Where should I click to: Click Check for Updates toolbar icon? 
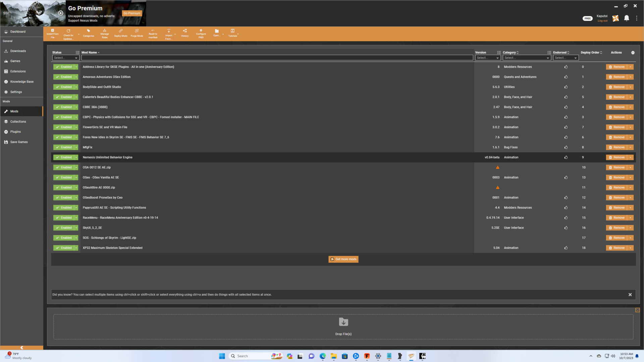click(68, 34)
